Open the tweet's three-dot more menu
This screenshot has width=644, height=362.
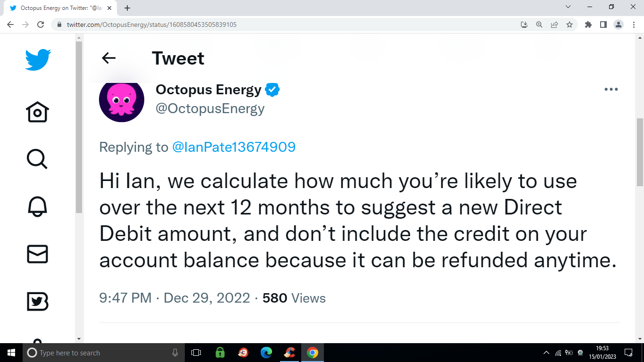611,90
